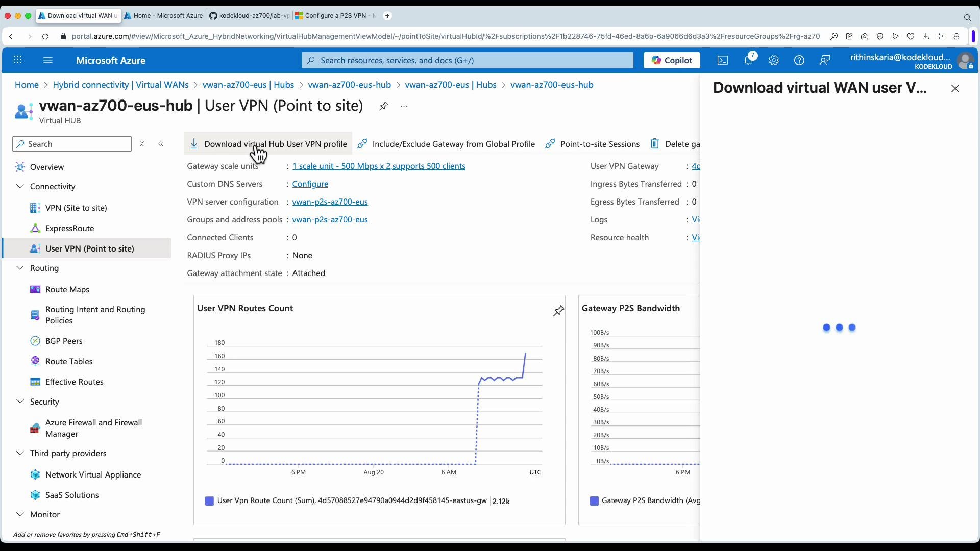Open Routing Intent and Routing Policies
The image size is (980, 551).
tap(95, 315)
